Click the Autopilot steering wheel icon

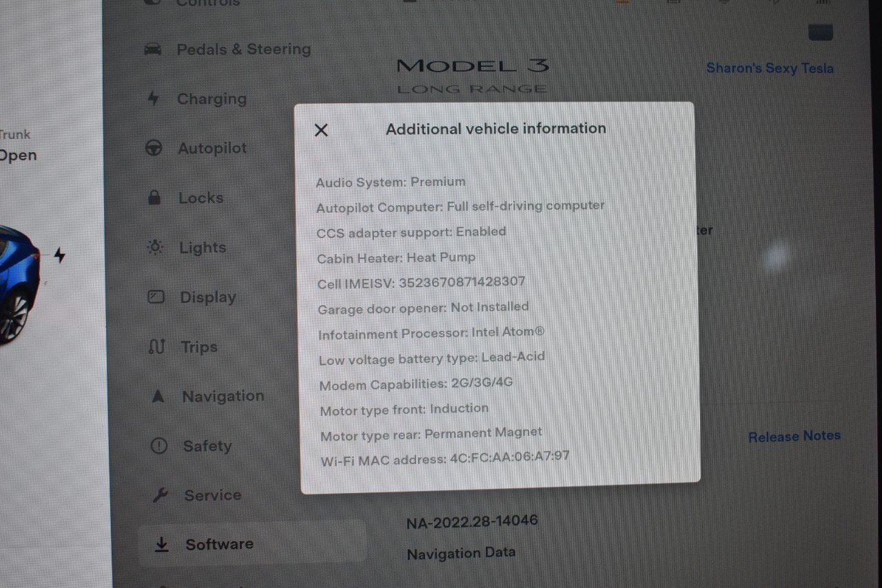pos(154,148)
